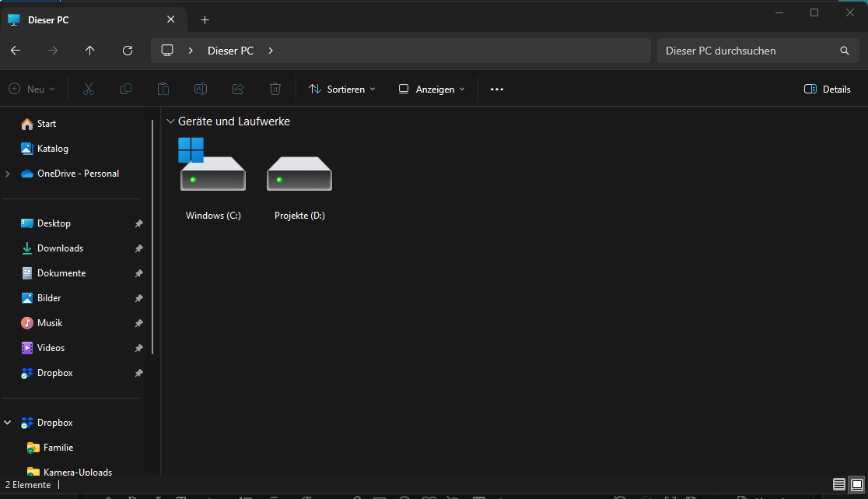Open Dokumente in the sidebar
The height and width of the screenshot is (499, 868).
coord(53,273)
